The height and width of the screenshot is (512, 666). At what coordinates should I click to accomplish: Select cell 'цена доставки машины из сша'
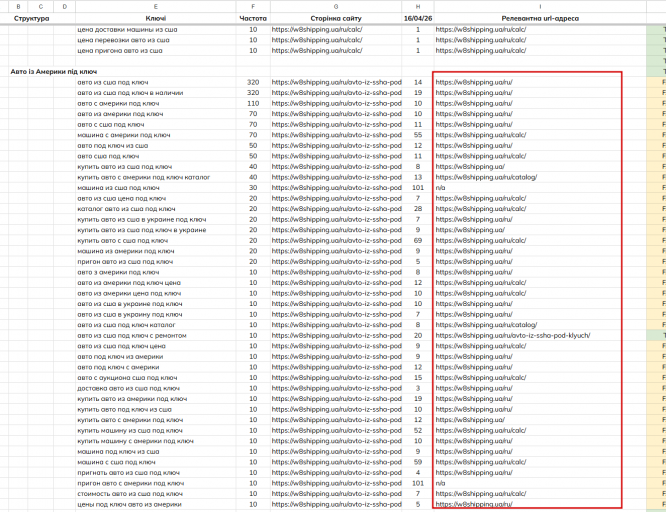(127, 29)
